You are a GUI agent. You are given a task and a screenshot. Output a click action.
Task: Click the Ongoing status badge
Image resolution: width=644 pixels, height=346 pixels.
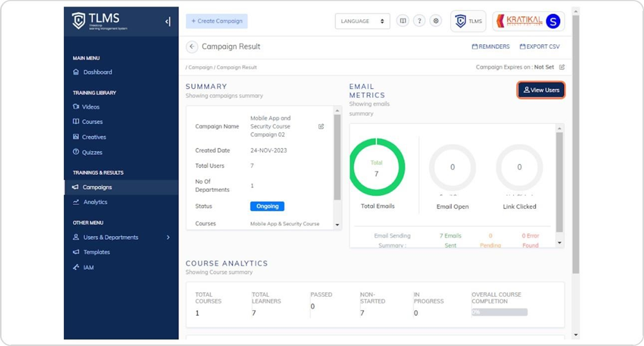click(x=268, y=206)
